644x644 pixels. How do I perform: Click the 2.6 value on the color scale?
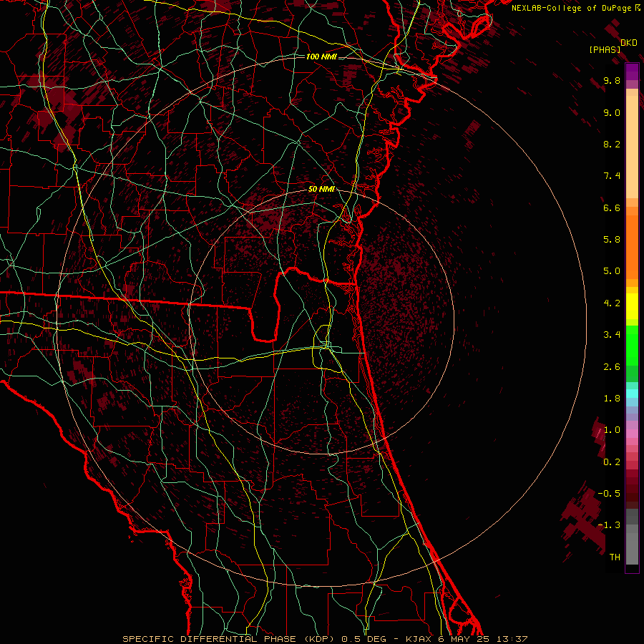(612, 367)
